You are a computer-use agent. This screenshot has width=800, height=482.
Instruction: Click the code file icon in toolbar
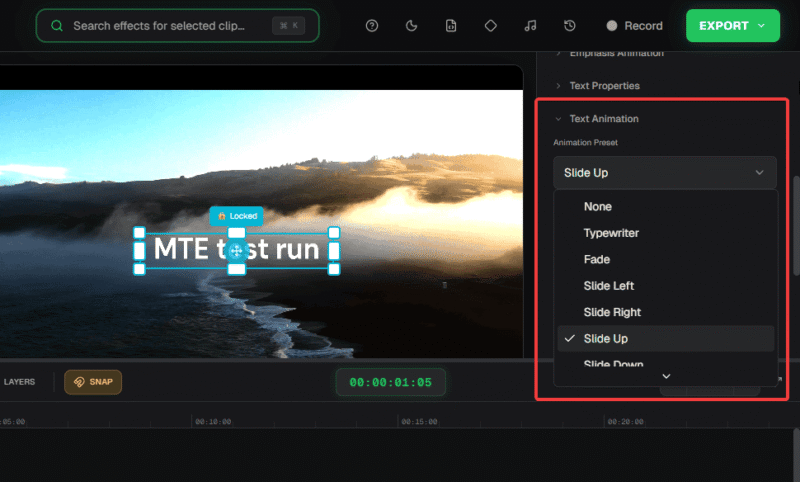click(451, 26)
